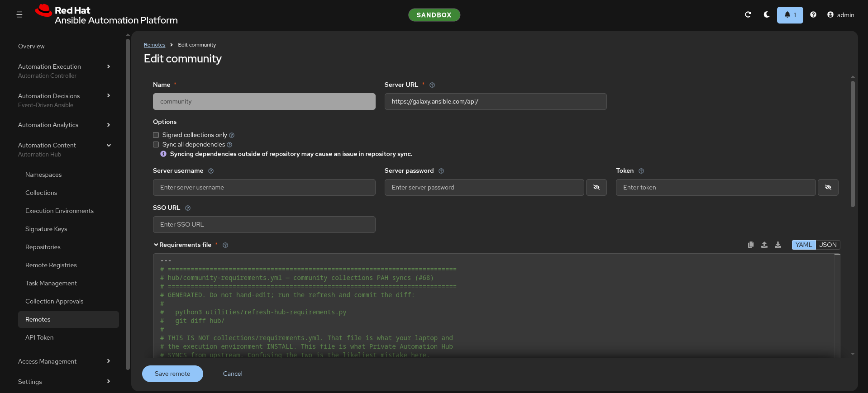Upload a requirements file
868x393 pixels.
click(764, 245)
